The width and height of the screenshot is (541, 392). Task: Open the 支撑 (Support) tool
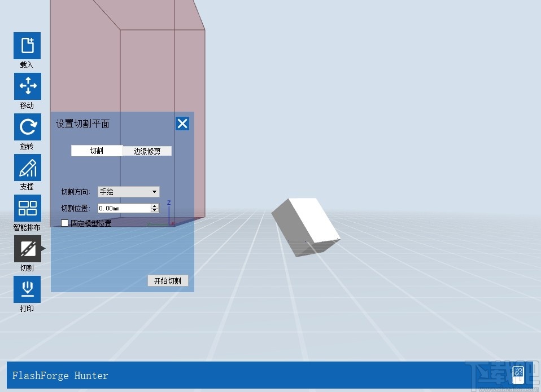[x=27, y=168]
